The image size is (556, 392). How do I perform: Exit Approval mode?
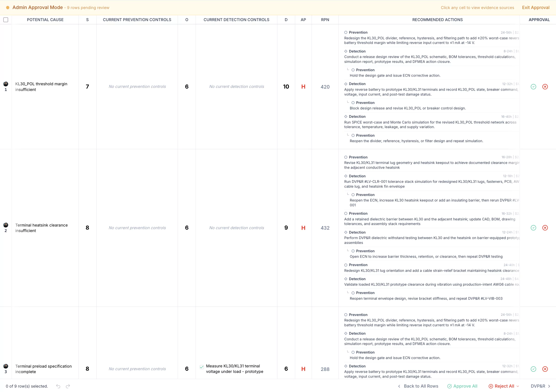535,7
